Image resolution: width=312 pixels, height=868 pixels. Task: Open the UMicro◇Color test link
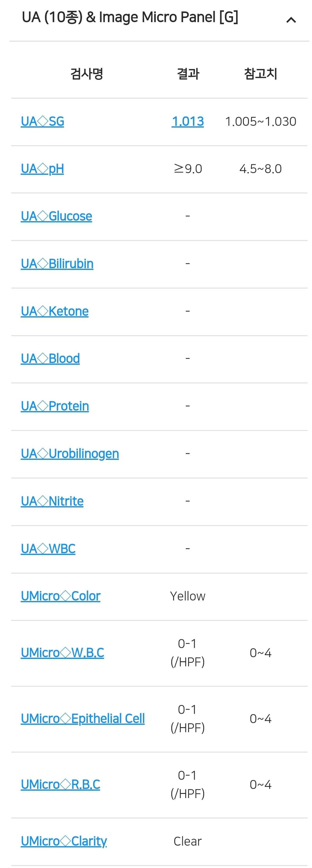[x=61, y=596]
